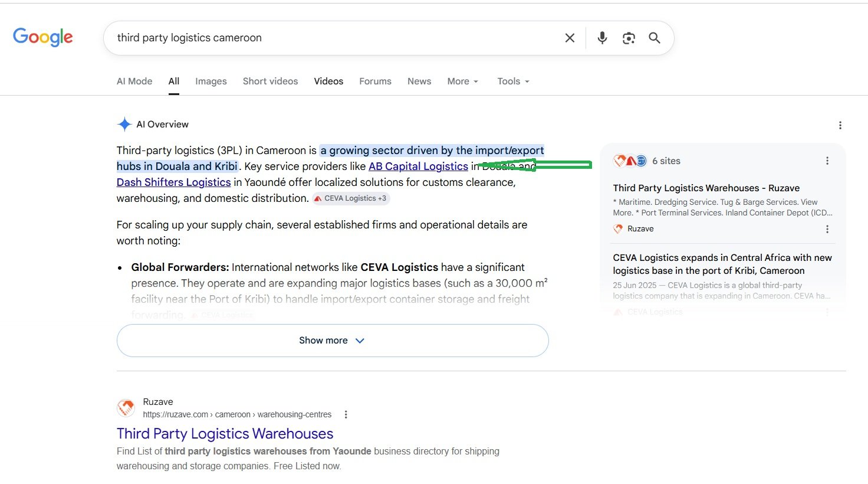The height and width of the screenshot is (484, 868).
Task: Expand the More dropdown menu
Action: coord(463,81)
